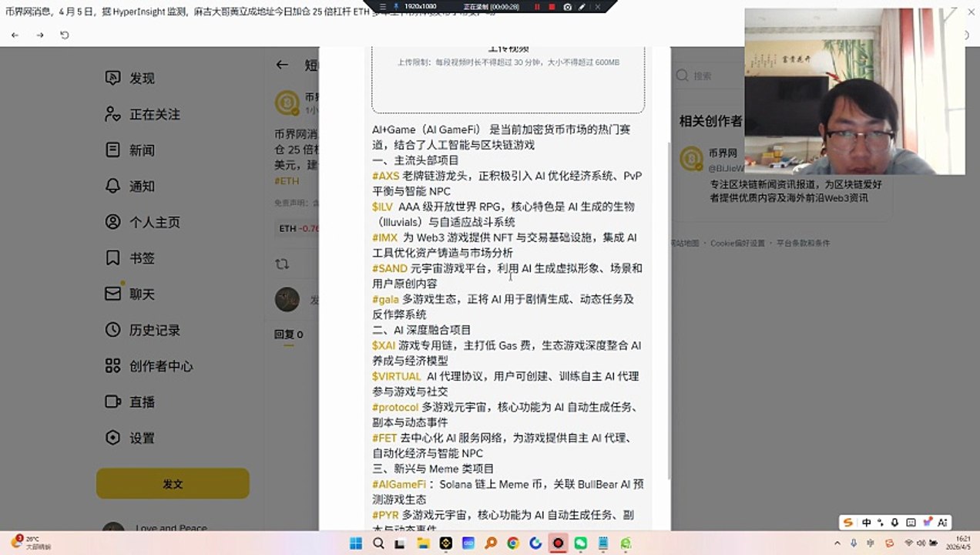
Task: Reload the page with the refresh icon
Action: pos(65,35)
